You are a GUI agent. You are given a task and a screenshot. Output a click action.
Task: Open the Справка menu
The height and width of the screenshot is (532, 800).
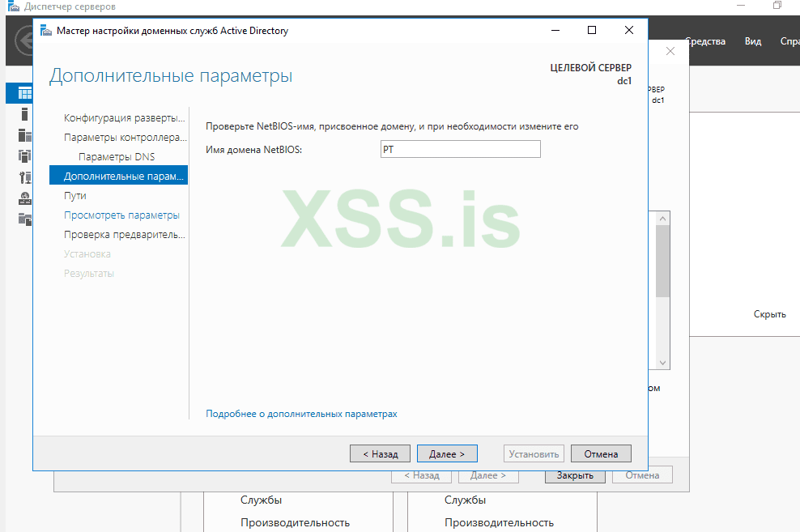pyautogui.click(x=789, y=41)
